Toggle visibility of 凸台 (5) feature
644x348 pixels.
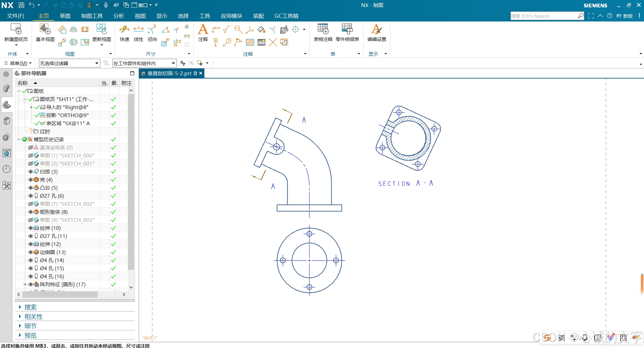[31, 188]
